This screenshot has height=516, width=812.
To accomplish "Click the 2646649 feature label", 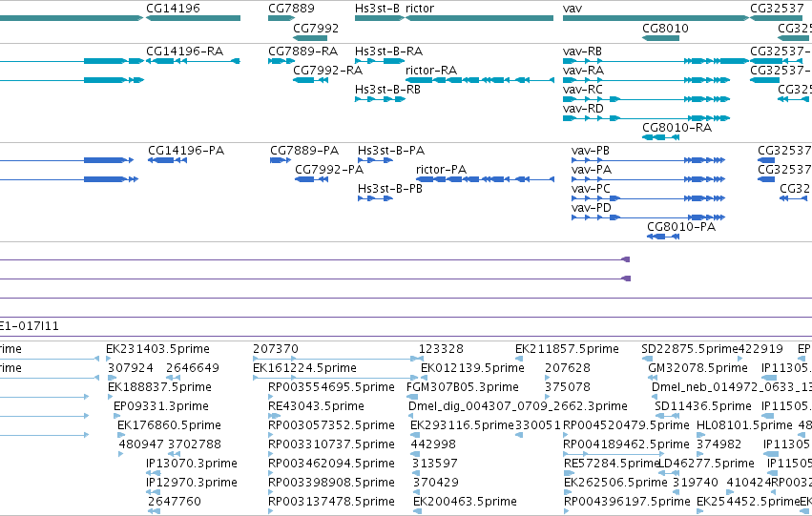I will pyautogui.click(x=193, y=368).
